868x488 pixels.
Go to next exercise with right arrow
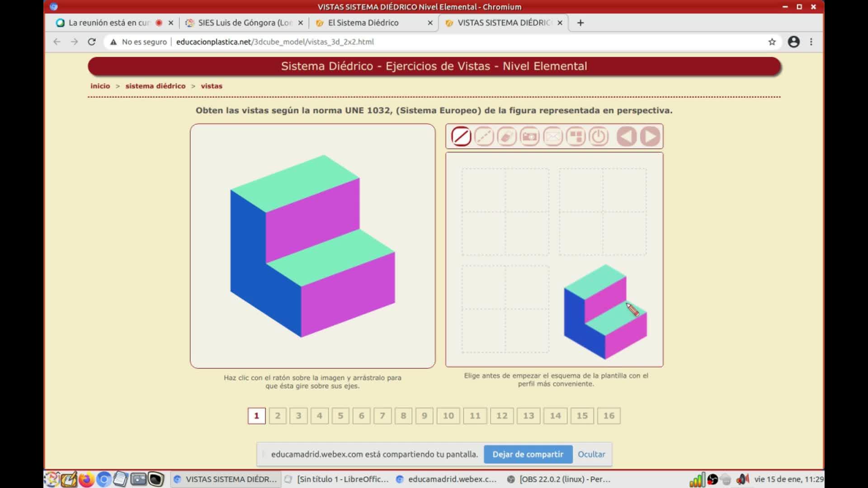click(650, 136)
